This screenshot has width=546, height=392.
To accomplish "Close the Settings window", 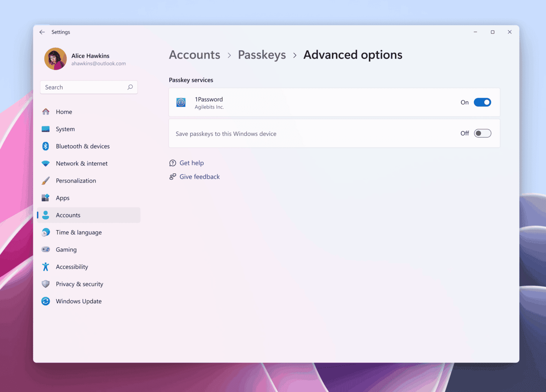I will pos(510,32).
